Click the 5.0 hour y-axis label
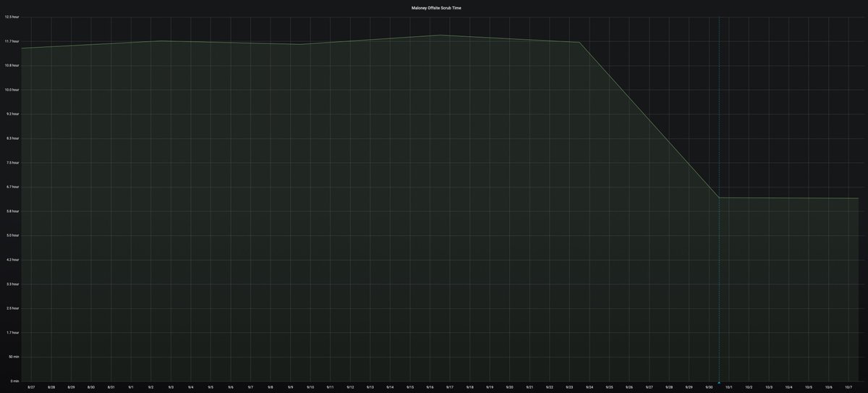The image size is (868, 393). click(12, 235)
